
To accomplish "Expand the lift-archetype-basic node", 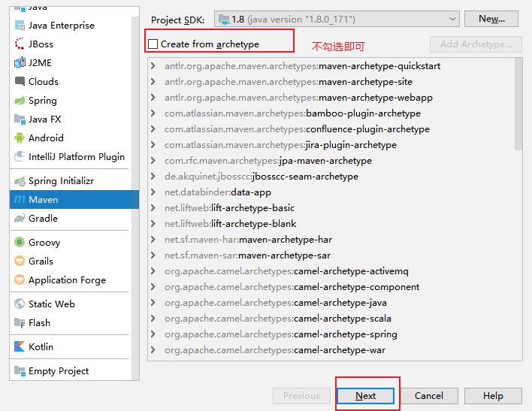I will (x=153, y=207).
